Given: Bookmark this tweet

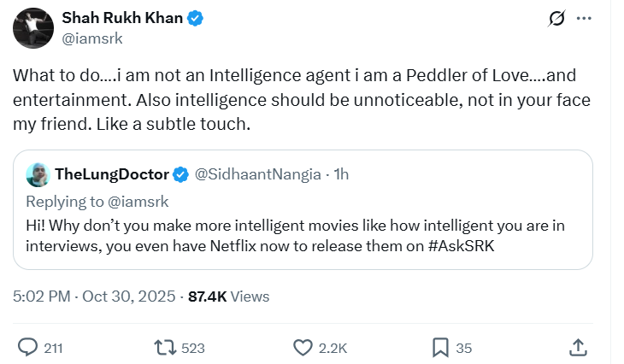Looking at the screenshot, I should pyautogui.click(x=441, y=347).
